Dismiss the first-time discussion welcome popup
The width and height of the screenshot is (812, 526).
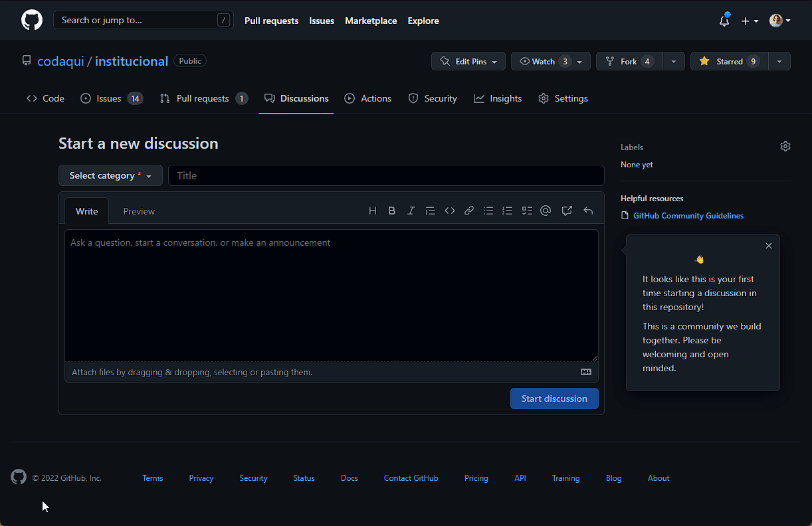[x=769, y=246]
